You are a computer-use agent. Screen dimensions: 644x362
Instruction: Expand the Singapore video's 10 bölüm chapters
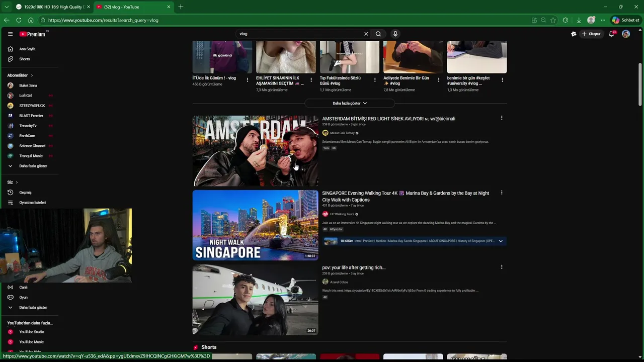501,241
